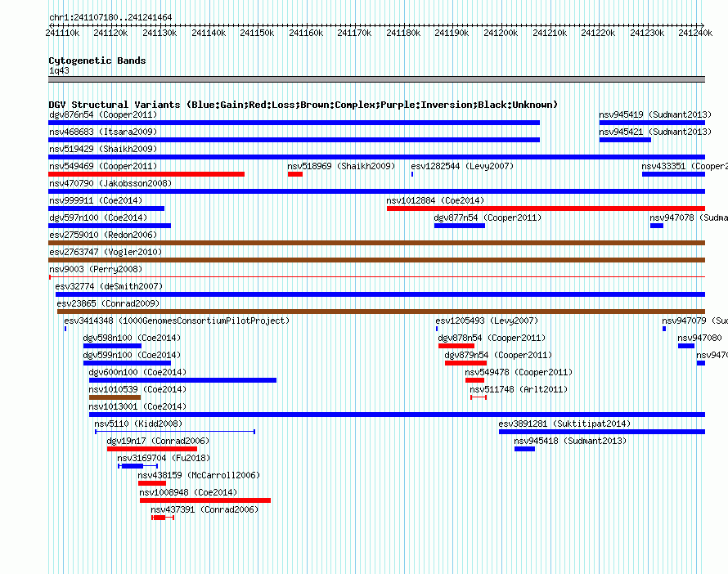The width and height of the screenshot is (728, 574).
Task: Click the esv3891281 (Suktitipat2014) label
Action: [564, 424]
